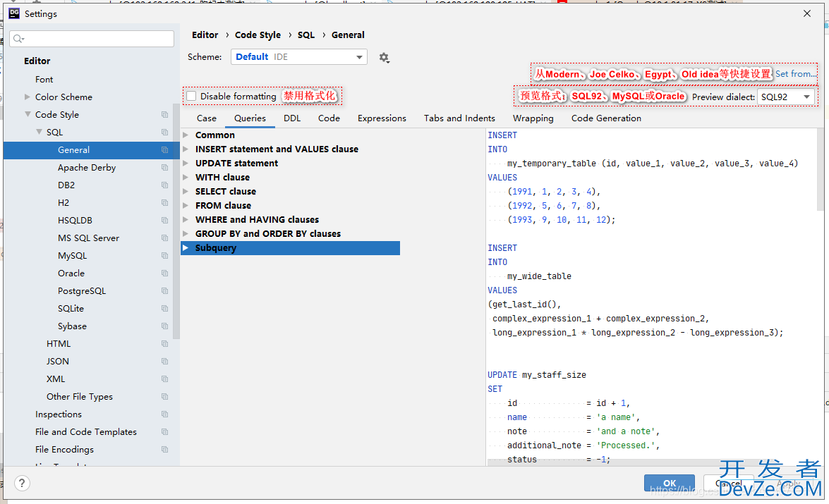829x504 pixels.
Task: Click the help question mark button
Action: pos(22,483)
